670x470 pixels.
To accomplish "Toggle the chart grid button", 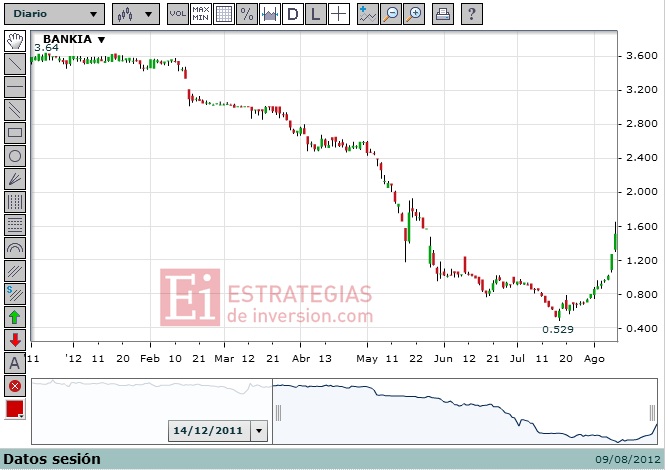I will [x=223, y=14].
